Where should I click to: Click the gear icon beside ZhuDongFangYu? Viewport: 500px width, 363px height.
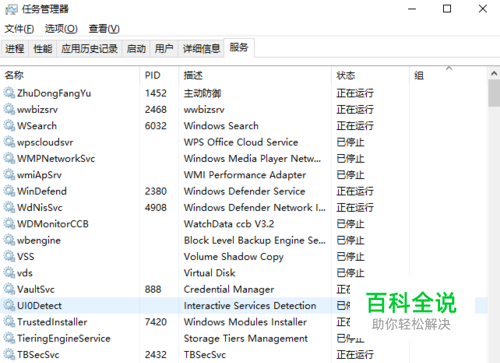click(9, 93)
